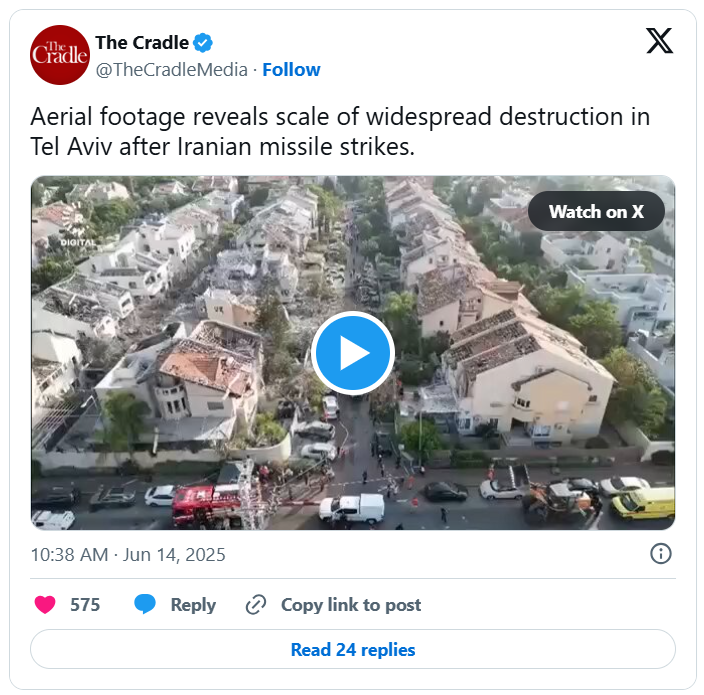Open the 10:38 AM Jun 14 timestamp
This screenshot has width=704, height=695.
click(x=128, y=555)
